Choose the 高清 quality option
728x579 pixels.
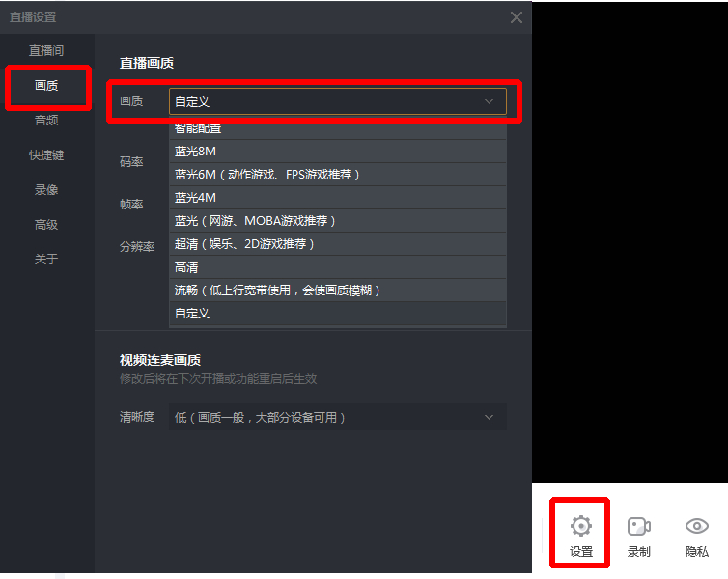338,267
